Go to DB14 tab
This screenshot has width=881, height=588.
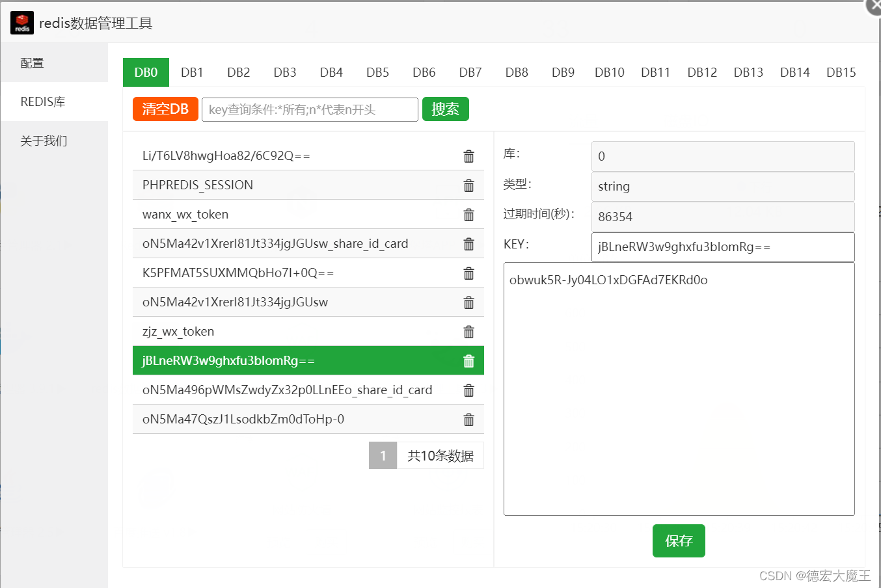click(x=795, y=72)
